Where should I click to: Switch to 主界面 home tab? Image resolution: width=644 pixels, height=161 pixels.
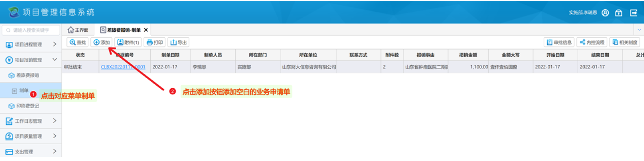pyautogui.click(x=78, y=30)
